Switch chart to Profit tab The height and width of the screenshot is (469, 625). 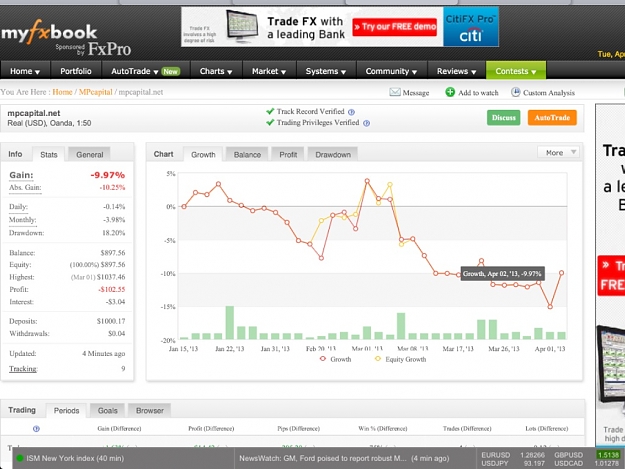tap(288, 154)
